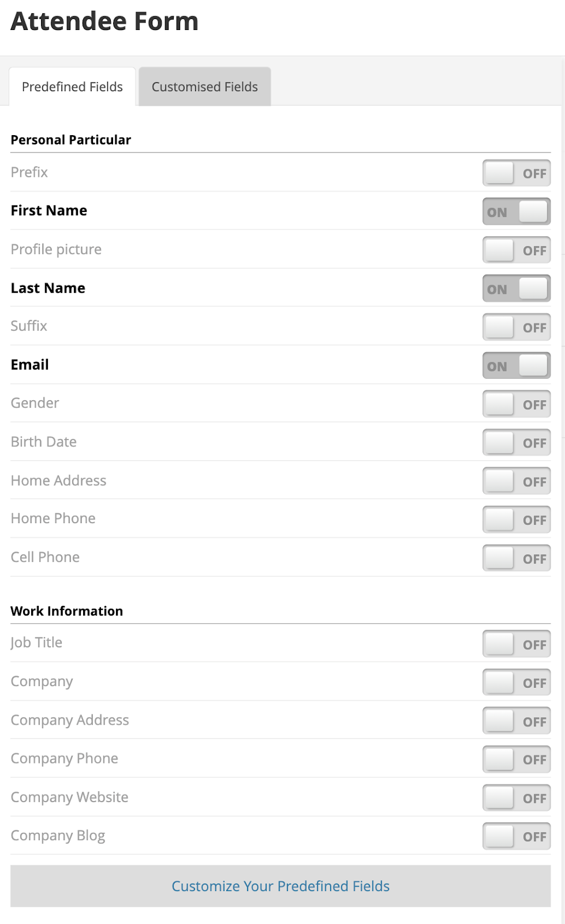Select the Predefined Fields tab
Image resolution: width=565 pixels, height=924 pixels.
pos(72,87)
